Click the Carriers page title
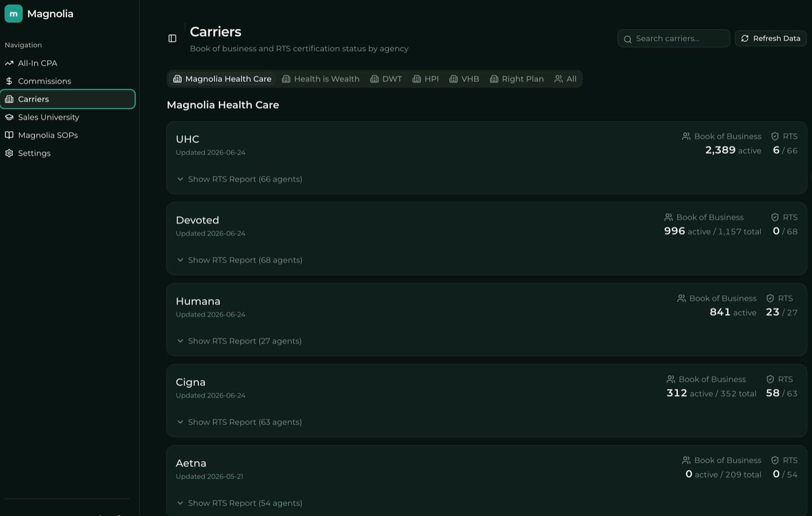This screenshot has width=812, height=516. pos(216,31)
